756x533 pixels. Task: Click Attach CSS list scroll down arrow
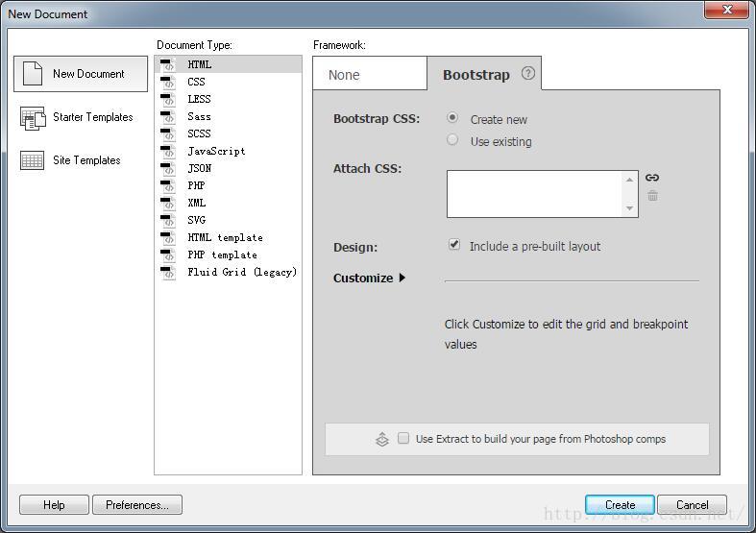coord(629,208)
